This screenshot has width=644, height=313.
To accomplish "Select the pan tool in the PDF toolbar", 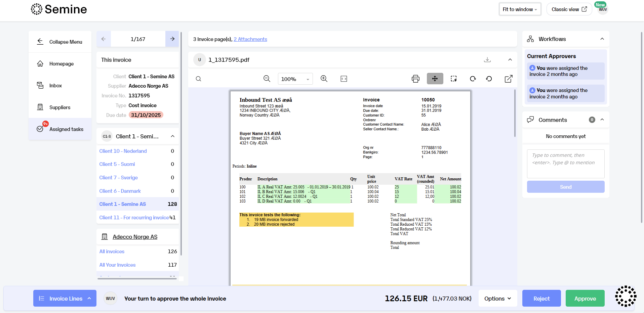I will 435,79.
